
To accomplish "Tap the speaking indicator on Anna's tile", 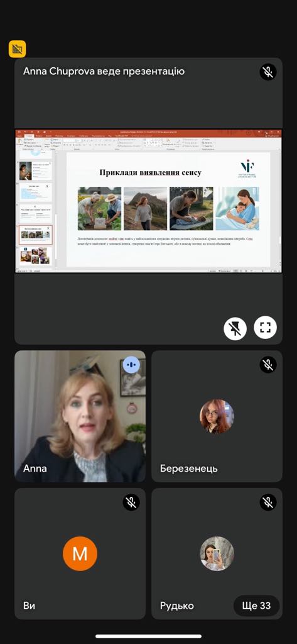I will pyautogui.click(x=131, y=365).
